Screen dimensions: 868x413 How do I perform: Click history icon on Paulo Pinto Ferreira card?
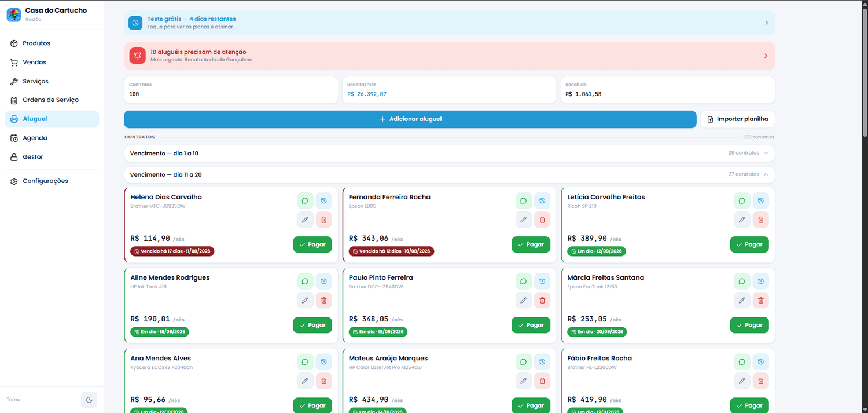pyautogui.click(x=542, y=282)
